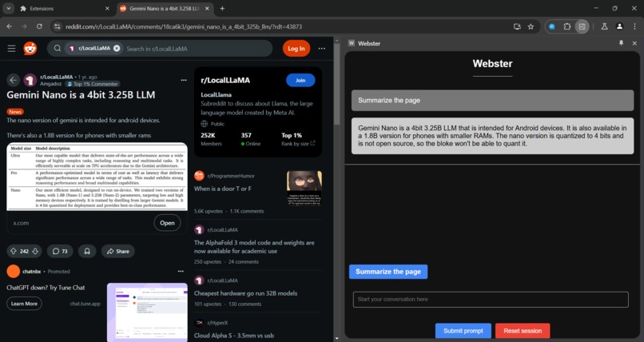Open the tab search dropdown arrow

pyautogui.click(x=8, y=8)
